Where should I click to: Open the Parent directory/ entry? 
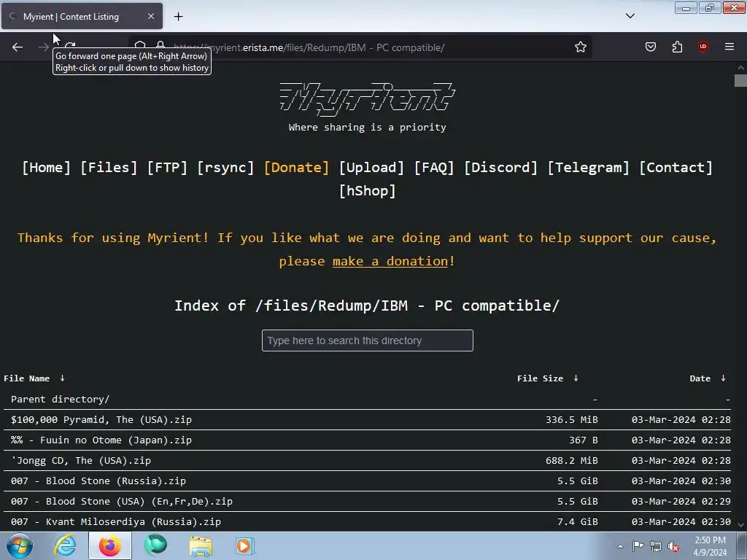coord(60,399)
